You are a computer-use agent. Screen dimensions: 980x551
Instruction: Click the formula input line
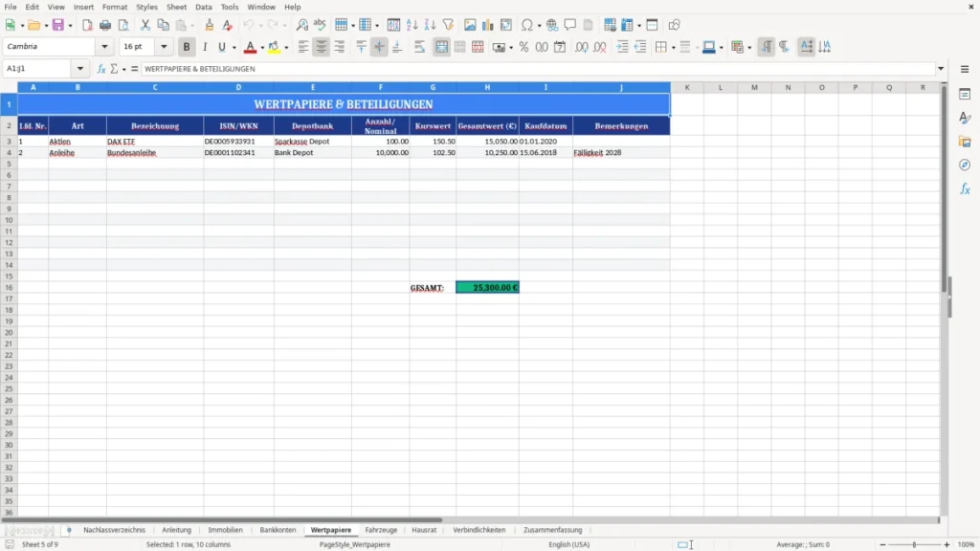pos(538,69)
